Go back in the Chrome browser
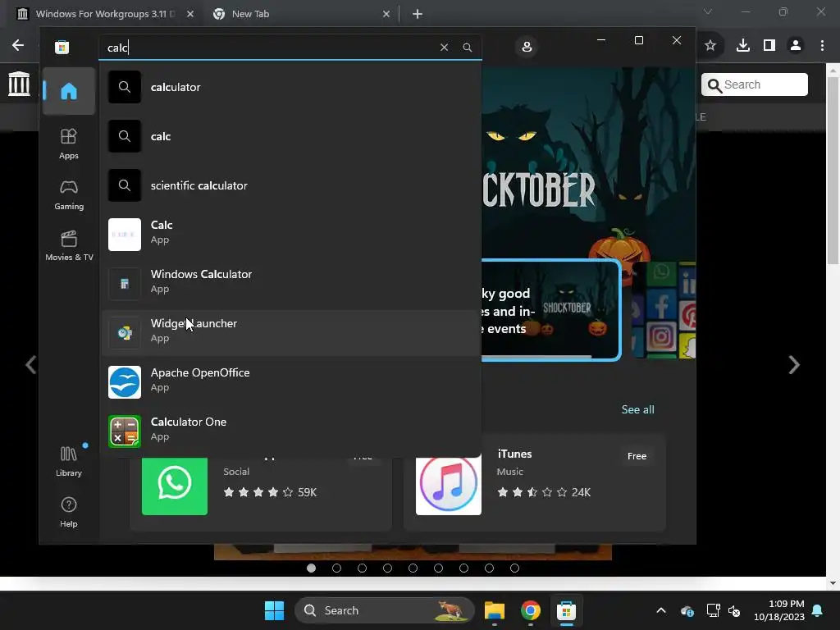 (18, 45)
